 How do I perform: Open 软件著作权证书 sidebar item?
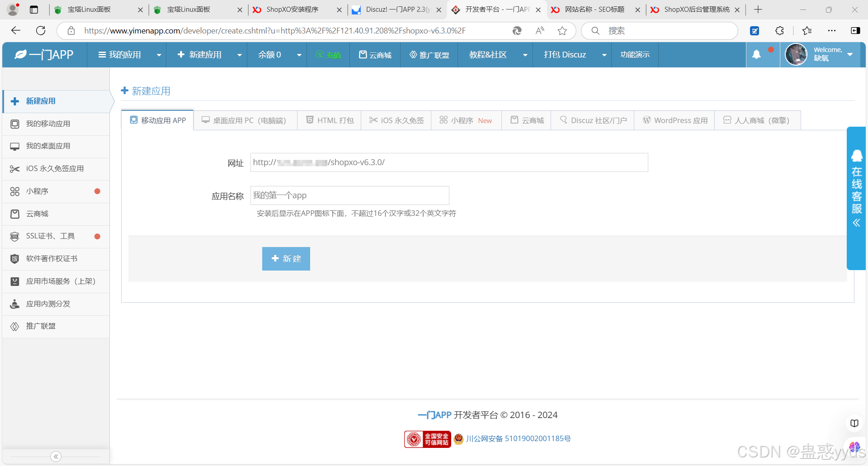(56, 259)
